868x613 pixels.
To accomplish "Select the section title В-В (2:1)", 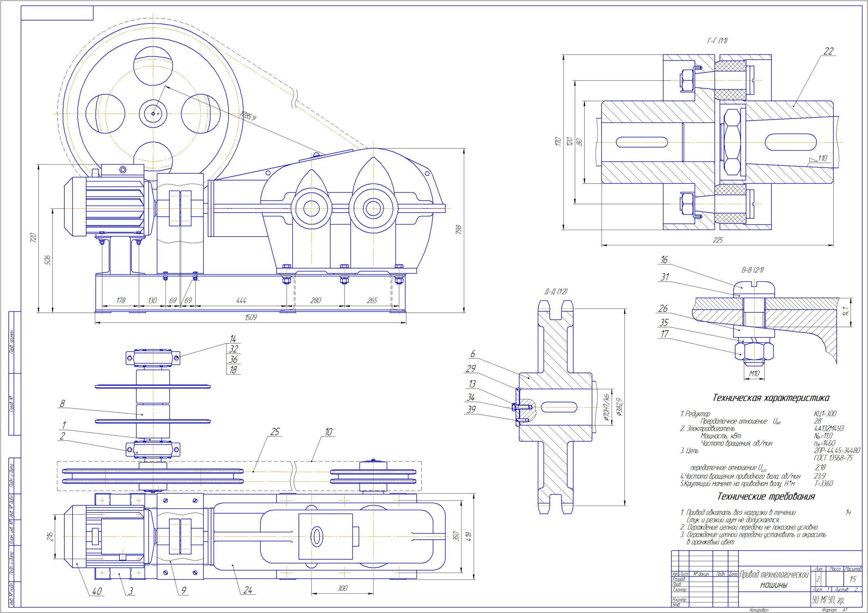I will [x=752, y=270].
